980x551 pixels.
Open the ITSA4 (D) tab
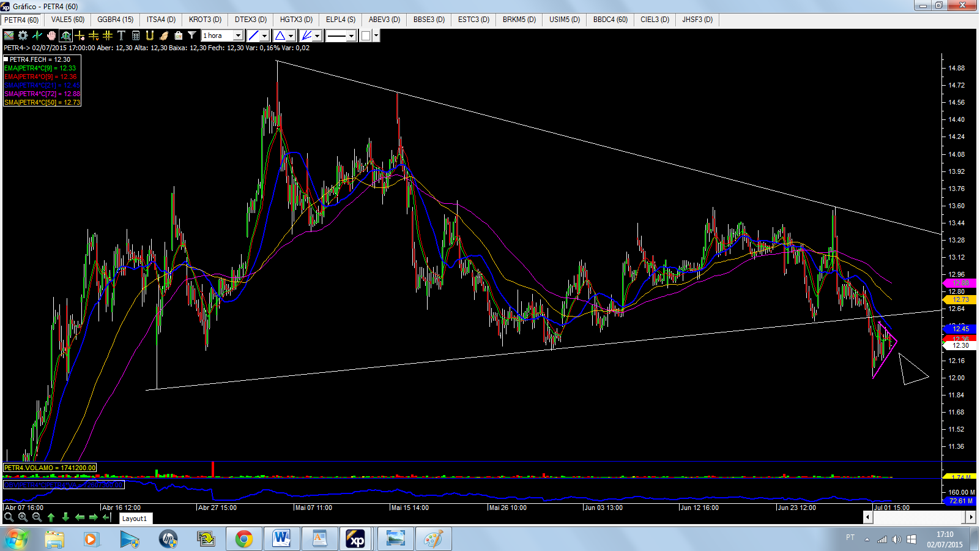[x=161, y=20]
